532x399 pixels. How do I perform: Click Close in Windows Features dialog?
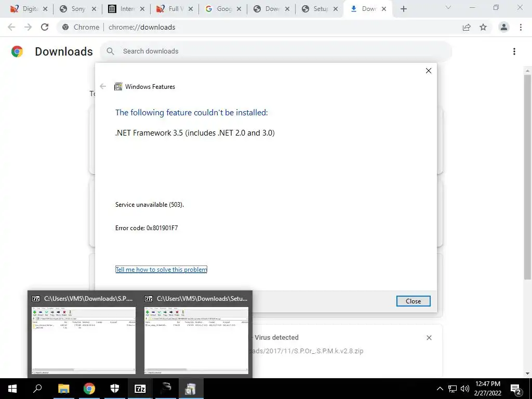point(413,301)
